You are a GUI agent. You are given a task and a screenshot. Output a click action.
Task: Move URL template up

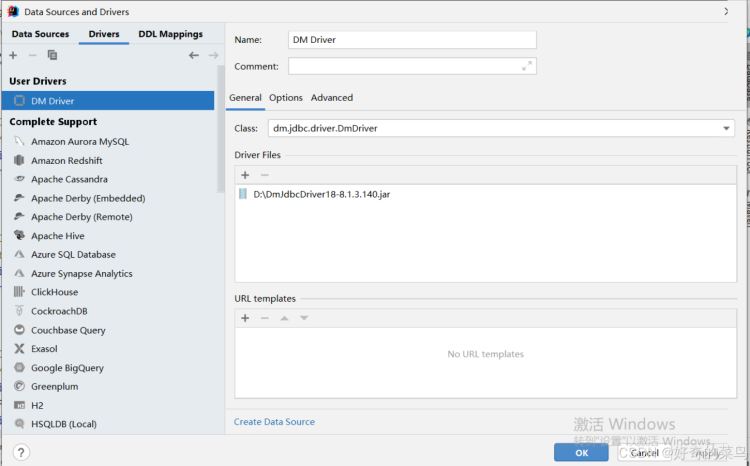[284, 318]
